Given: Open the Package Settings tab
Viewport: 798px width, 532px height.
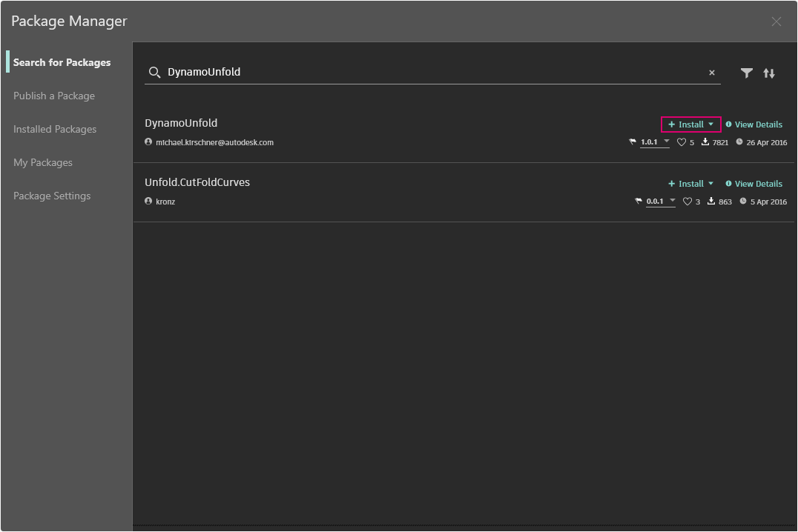Looking at the screenshot, I should coord(52,196).
